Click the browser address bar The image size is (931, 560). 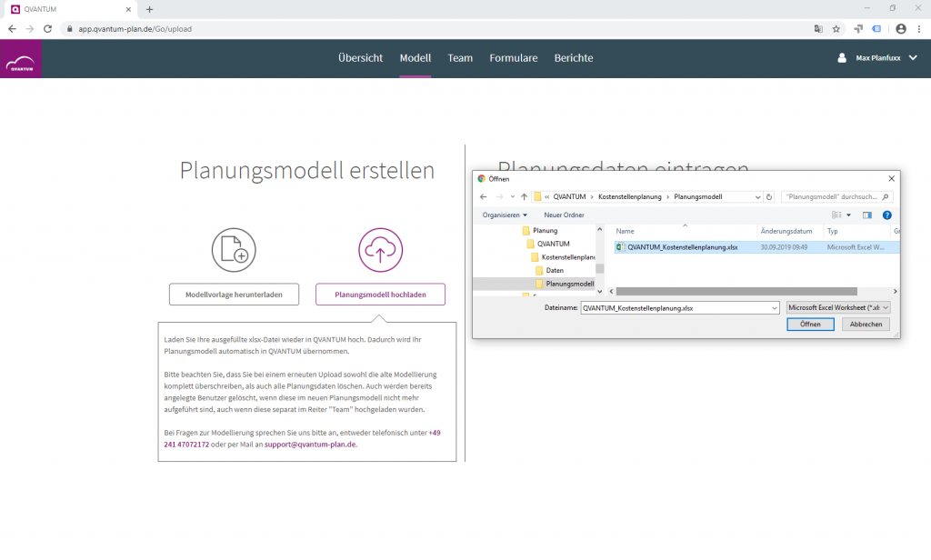coord(439,28)
